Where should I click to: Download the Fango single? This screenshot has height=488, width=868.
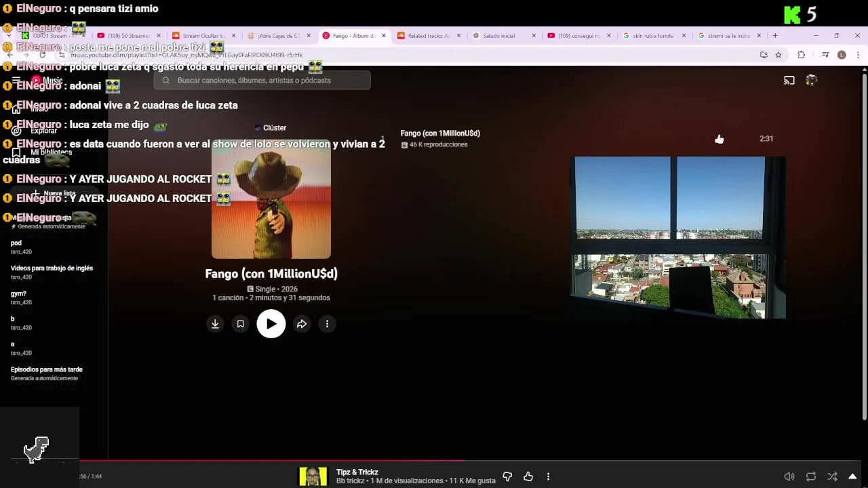215,324
